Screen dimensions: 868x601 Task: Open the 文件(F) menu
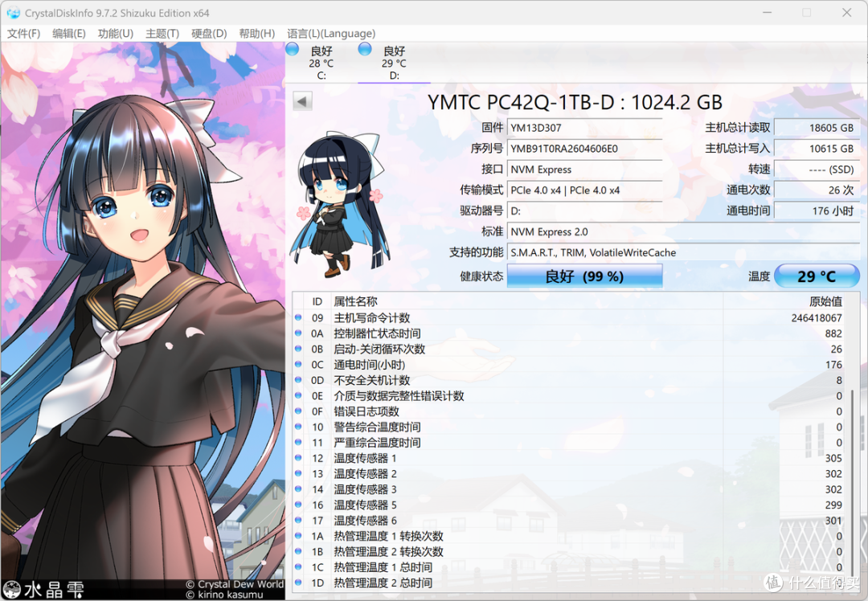click(x=23, y=33)
